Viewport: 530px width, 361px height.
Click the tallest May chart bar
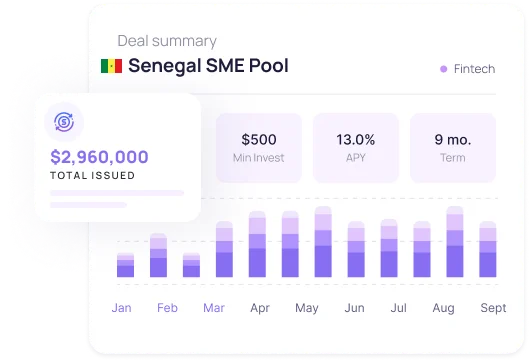pyautogui.click(x=323, y=242)
